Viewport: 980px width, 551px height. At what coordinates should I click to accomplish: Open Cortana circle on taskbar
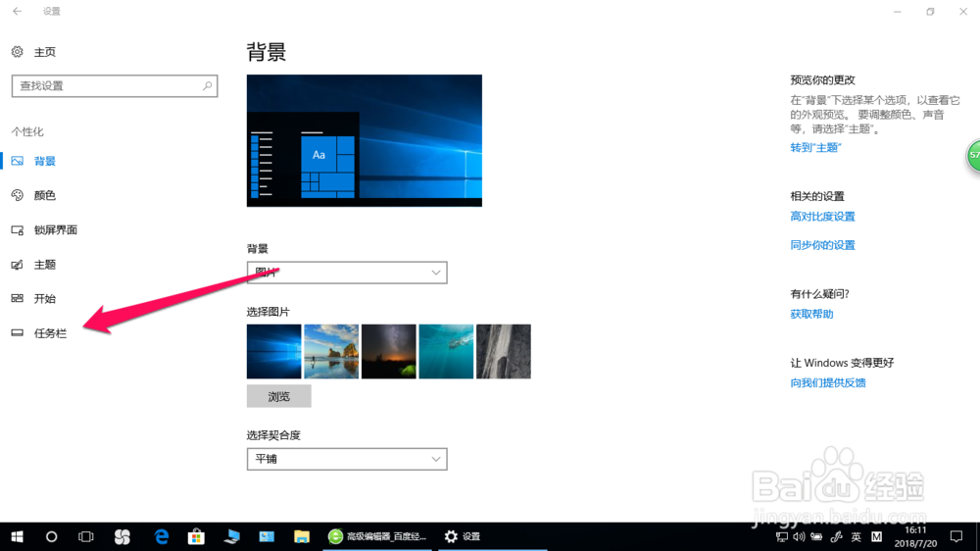[x=51, y=536]
